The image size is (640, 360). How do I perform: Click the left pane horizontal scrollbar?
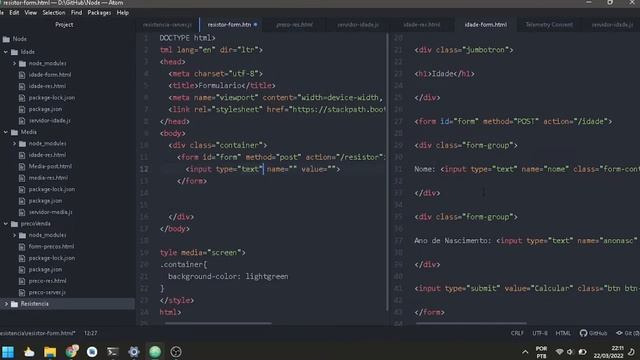point(218,323)
